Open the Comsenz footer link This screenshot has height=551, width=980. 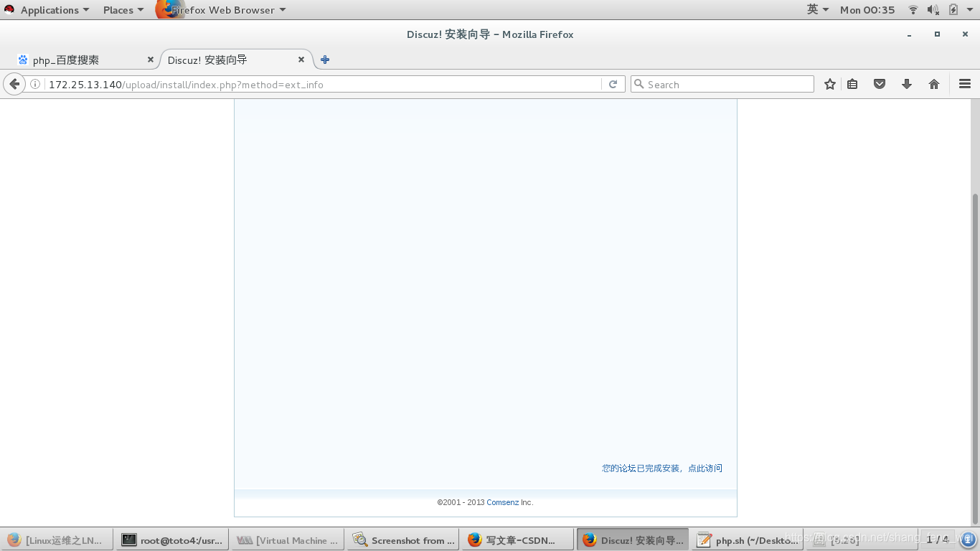point(502,502)
